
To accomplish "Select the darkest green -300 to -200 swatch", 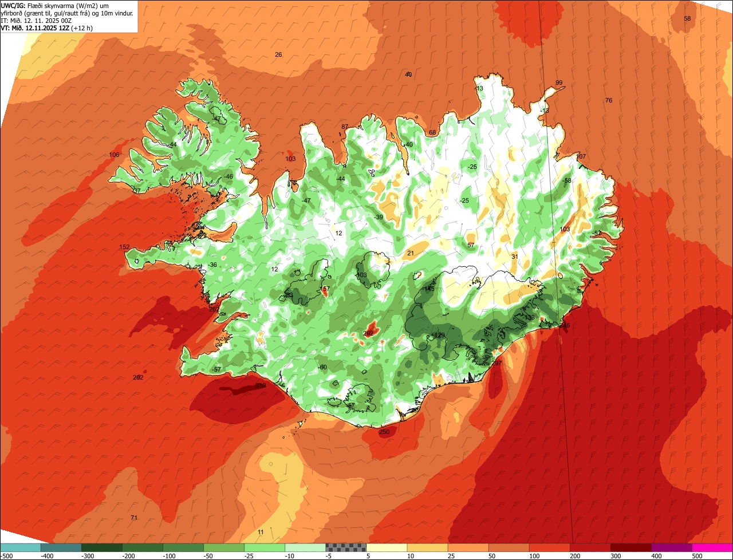I will 101,547.
